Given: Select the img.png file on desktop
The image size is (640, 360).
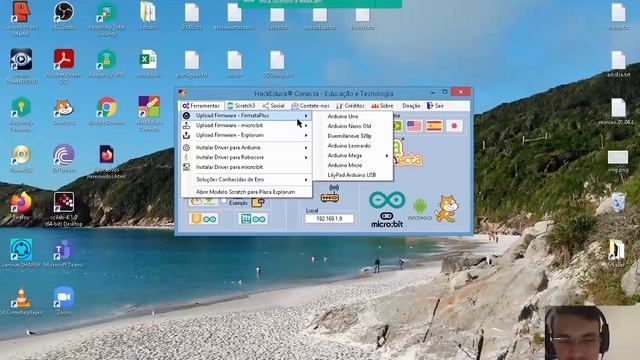Looking at the screenshot, I should click(x=618, y=161).
